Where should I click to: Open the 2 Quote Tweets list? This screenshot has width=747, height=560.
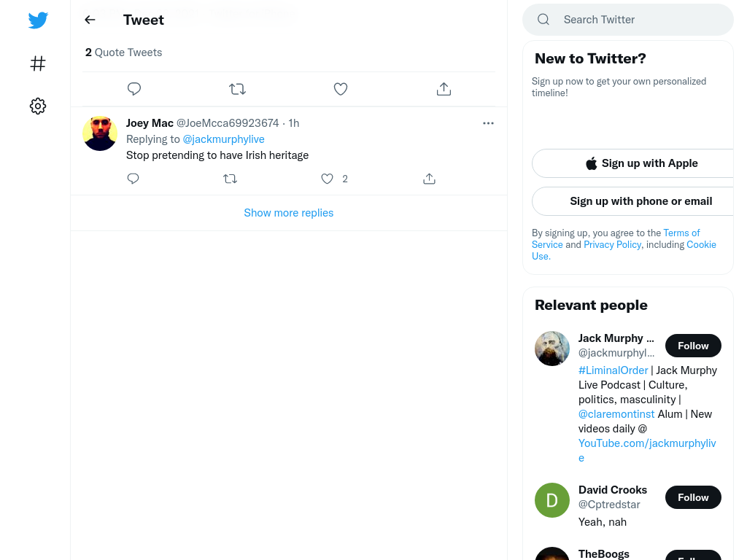click(123, 52)
